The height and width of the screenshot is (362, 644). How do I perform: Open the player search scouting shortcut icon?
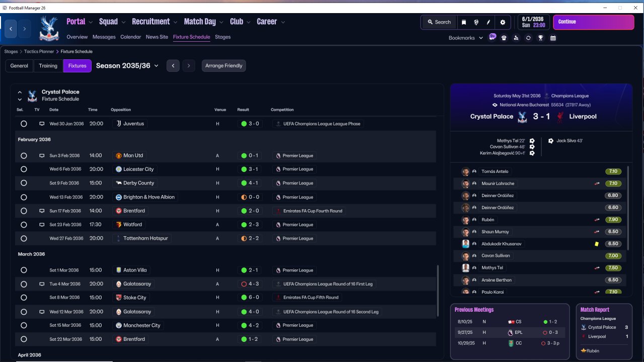click(516, 38)
